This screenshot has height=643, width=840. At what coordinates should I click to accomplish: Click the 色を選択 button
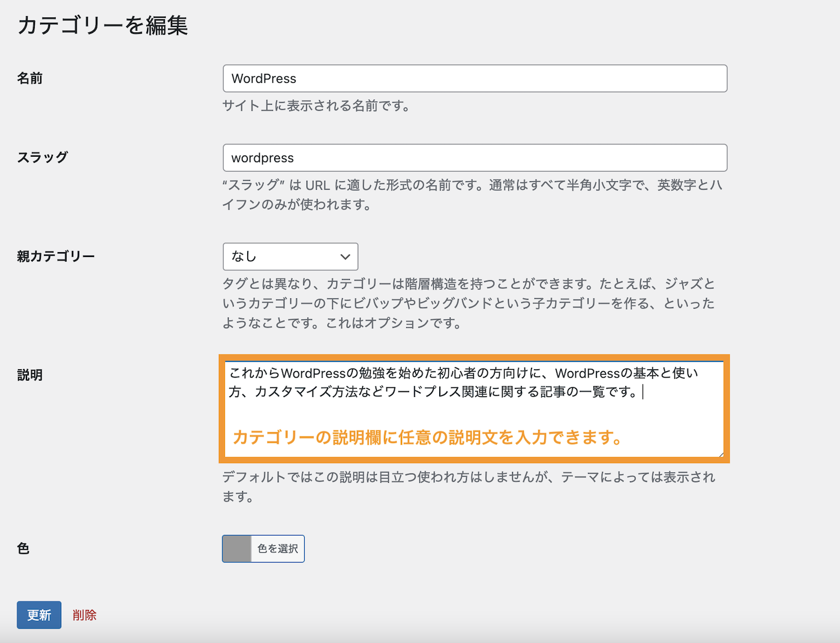277,549
